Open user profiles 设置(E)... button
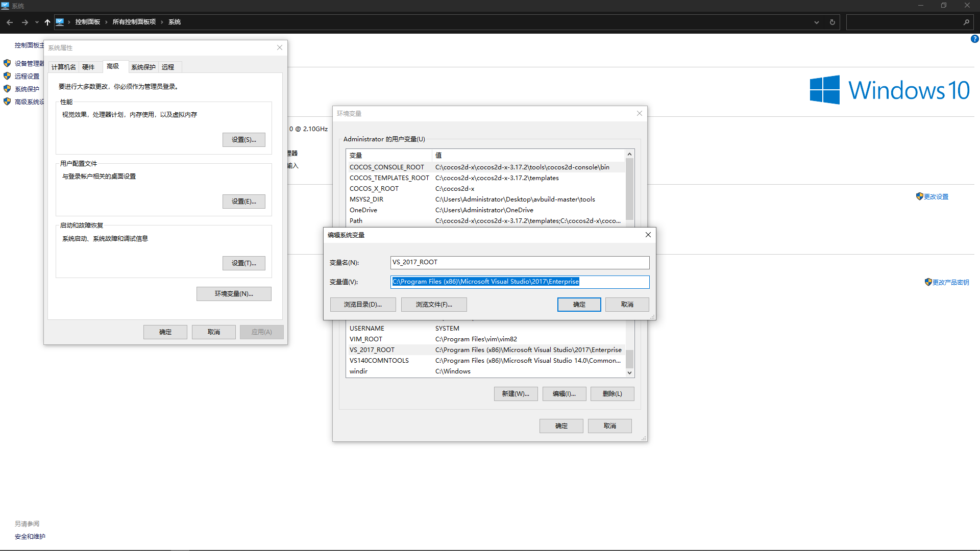 coord(243,201)
